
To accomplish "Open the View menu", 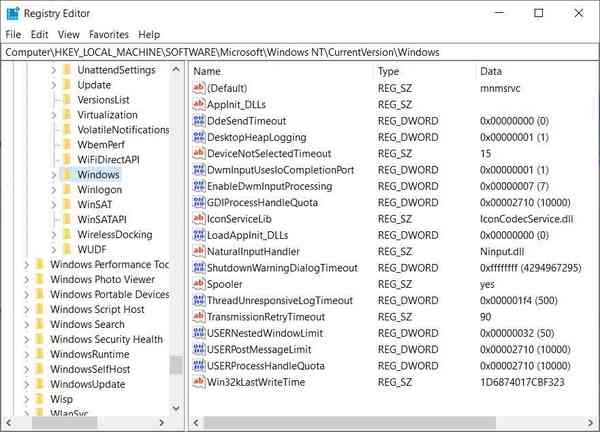I will 68,34.
